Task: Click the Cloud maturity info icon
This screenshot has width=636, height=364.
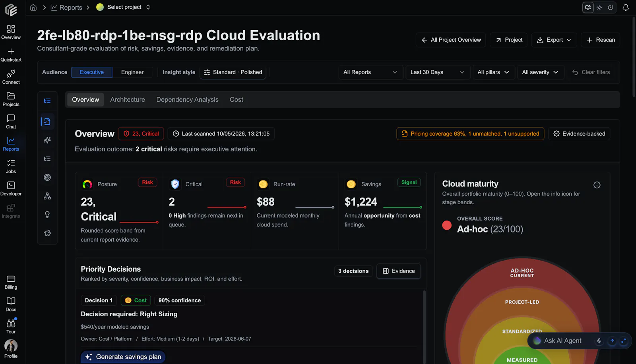Action: coord(597,185)
